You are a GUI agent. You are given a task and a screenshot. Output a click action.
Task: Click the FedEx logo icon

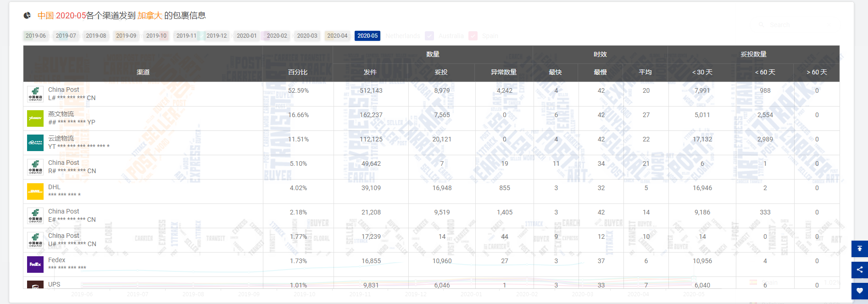35,265
